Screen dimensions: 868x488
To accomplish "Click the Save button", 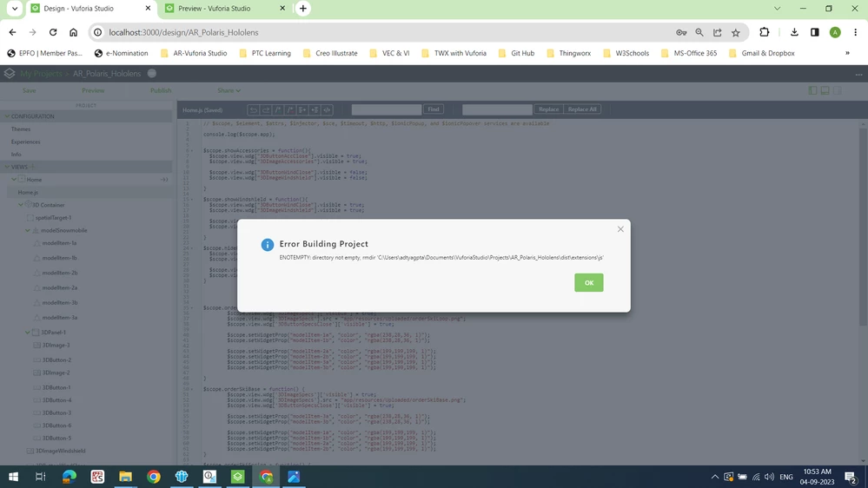I will tap(29, 90).
